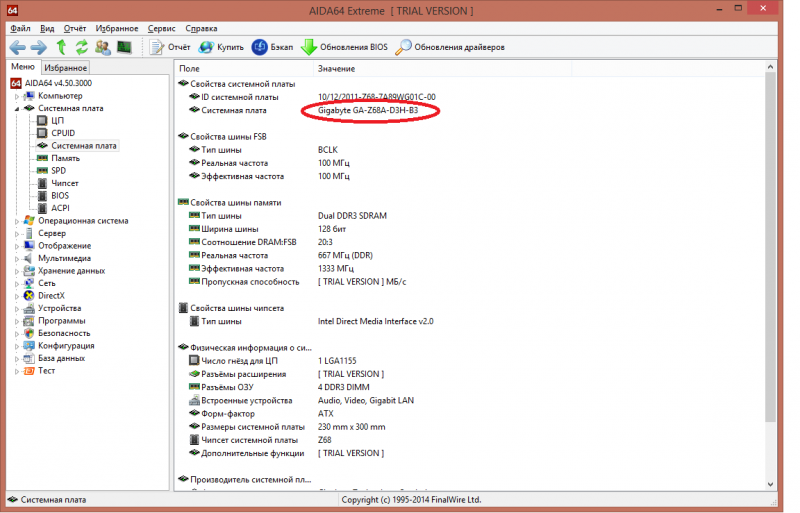Open the Вид menu
This screenshot has width=800, height=513.
pyautogui.click(x=47, y=29)
